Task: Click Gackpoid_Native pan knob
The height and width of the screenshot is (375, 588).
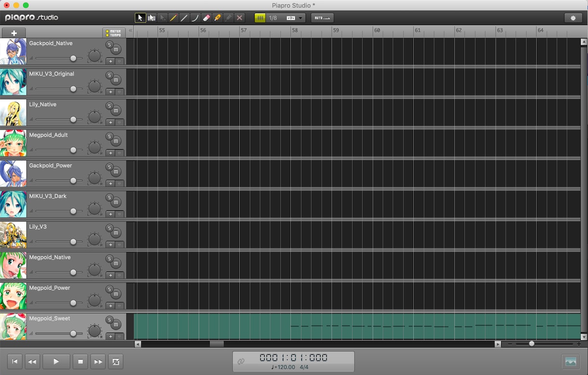Action: click(94, 56)
